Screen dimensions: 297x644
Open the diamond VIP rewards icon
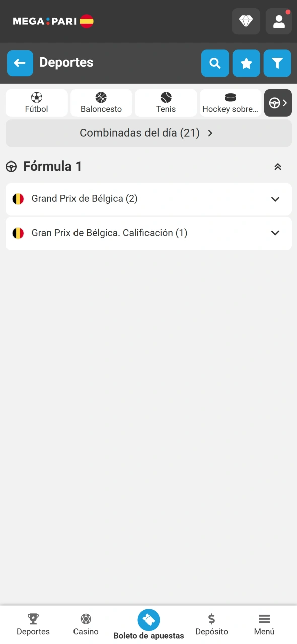(246, 21)
